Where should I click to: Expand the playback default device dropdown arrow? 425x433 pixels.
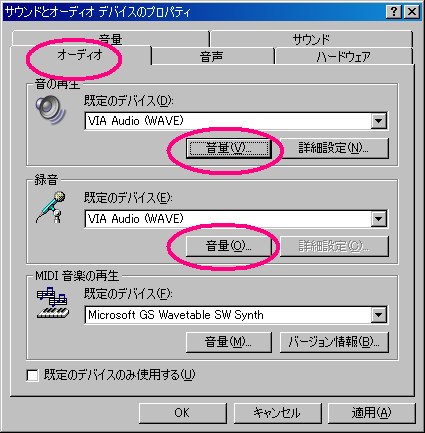tap(379, 121)
